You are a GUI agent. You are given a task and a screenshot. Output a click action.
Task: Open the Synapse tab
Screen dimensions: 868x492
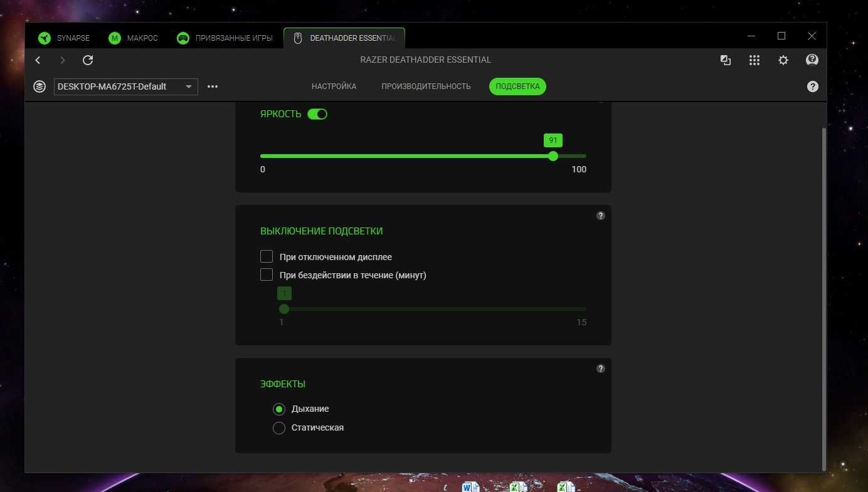(x=64, y=38)
